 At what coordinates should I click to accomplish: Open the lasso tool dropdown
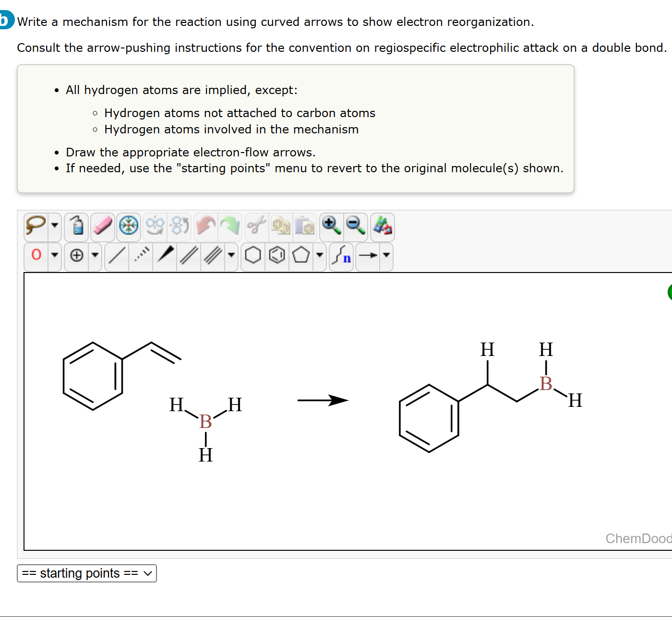coord(55,225)
